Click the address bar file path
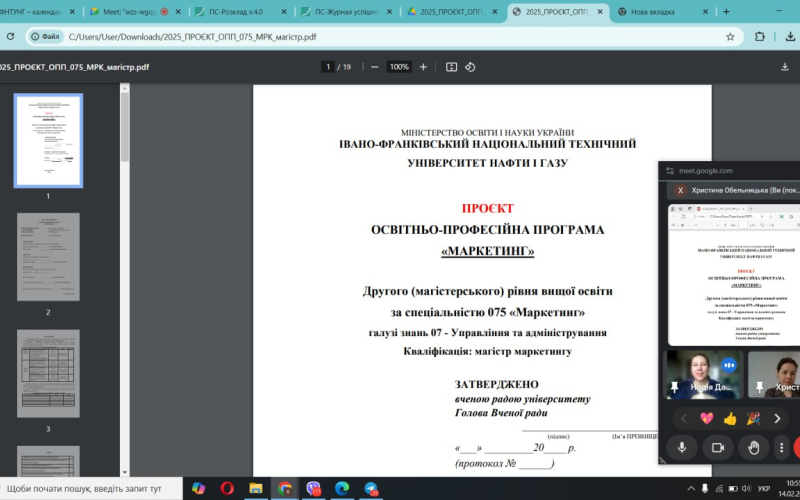The height and width of the screenshot is (500, 800). pos(192,37)
